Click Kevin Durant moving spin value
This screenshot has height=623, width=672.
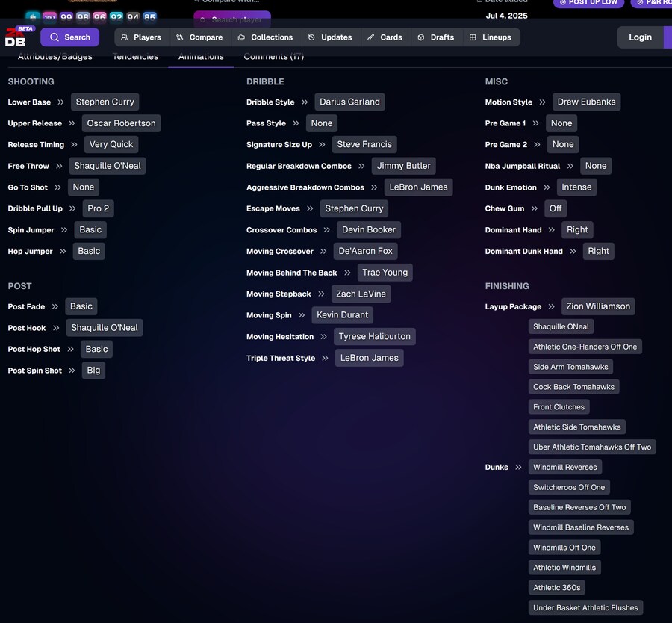(x=343, y=315)
